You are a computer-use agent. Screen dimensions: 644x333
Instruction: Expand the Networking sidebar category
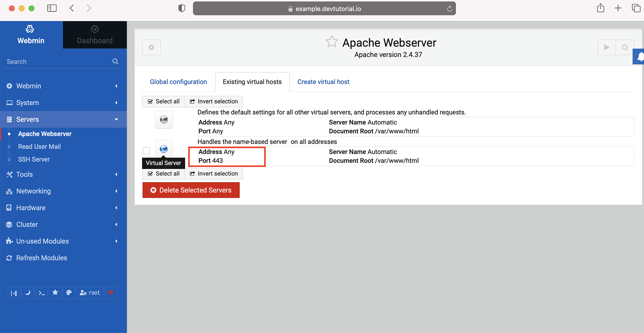pyautogui.click(x=63, y=191)
